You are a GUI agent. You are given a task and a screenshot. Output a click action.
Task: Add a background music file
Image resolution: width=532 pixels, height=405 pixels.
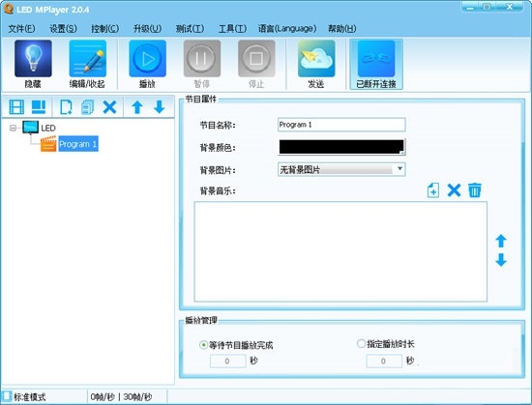pos(433,190)
